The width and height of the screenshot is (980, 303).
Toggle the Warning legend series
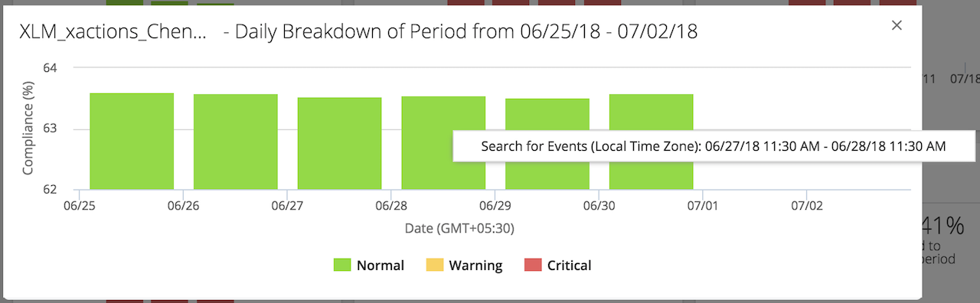tap(463, 266)
